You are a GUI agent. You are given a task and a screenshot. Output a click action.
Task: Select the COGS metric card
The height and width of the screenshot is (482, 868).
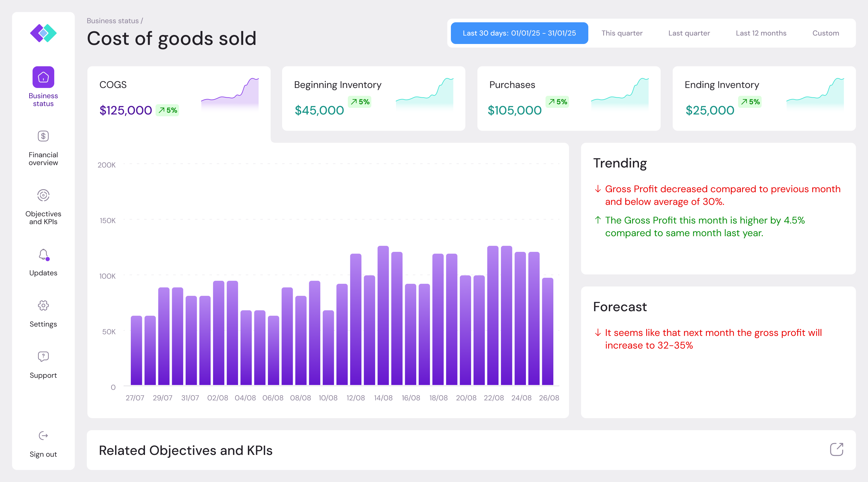179,98
